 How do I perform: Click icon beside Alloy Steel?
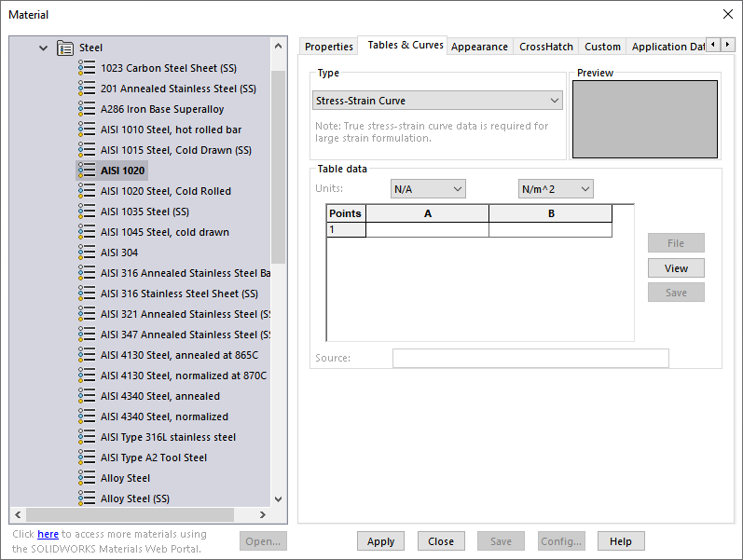pyautogui.click(x=87, y=478)
